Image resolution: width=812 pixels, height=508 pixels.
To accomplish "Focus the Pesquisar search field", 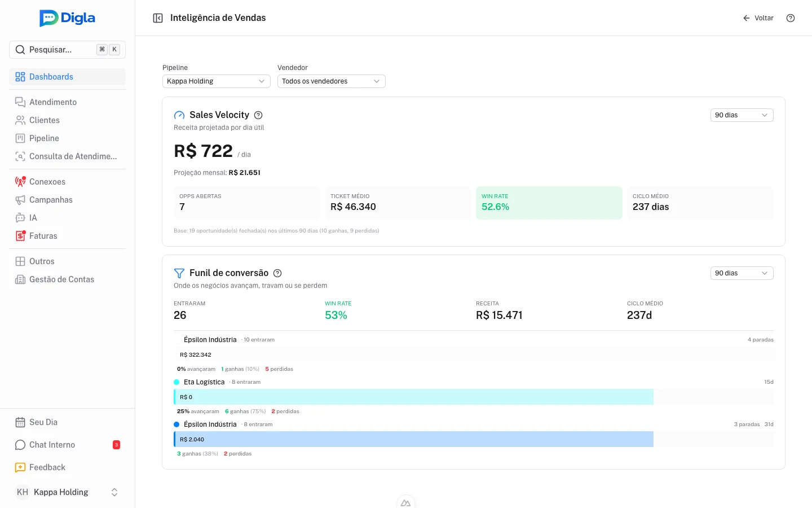I will 67,50.
